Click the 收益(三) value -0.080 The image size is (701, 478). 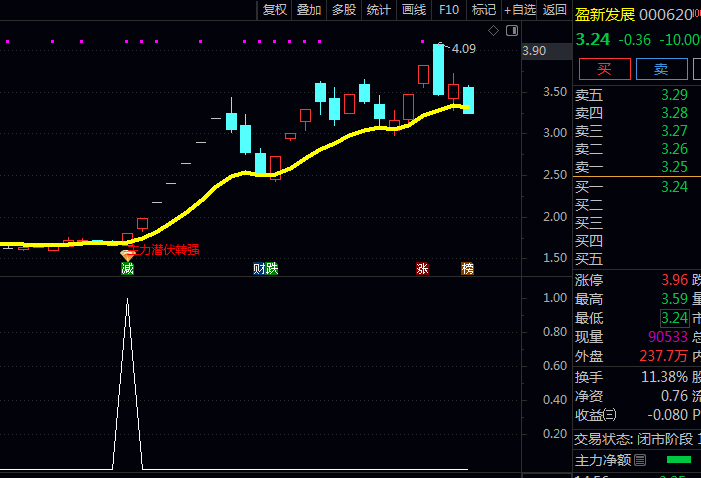pos(667,415)
